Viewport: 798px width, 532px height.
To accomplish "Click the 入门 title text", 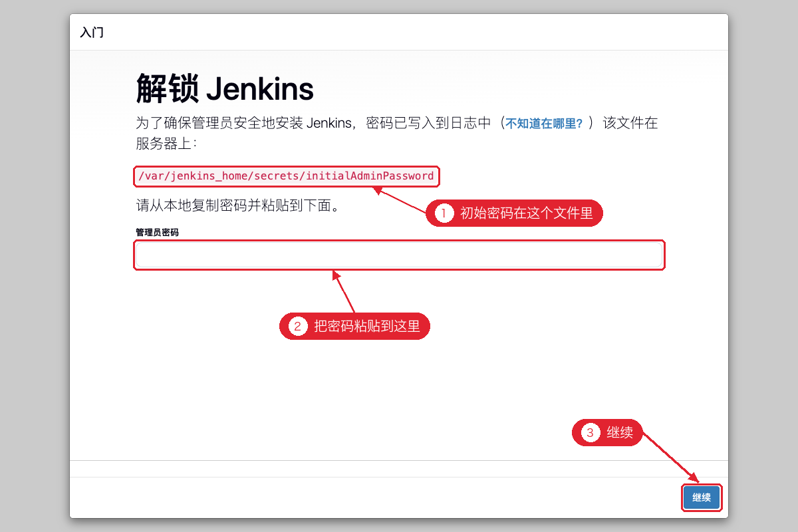I will pyautogui.click(x=92, y=33).
